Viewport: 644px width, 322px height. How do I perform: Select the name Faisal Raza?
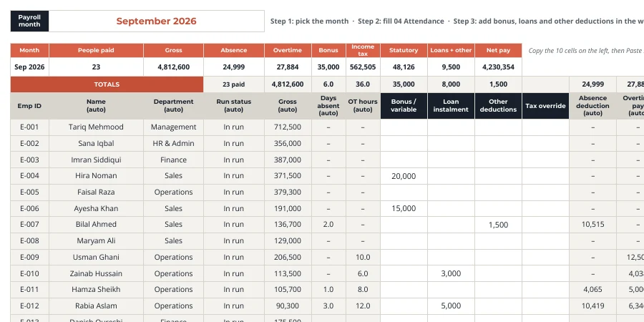tap(96, 192)
